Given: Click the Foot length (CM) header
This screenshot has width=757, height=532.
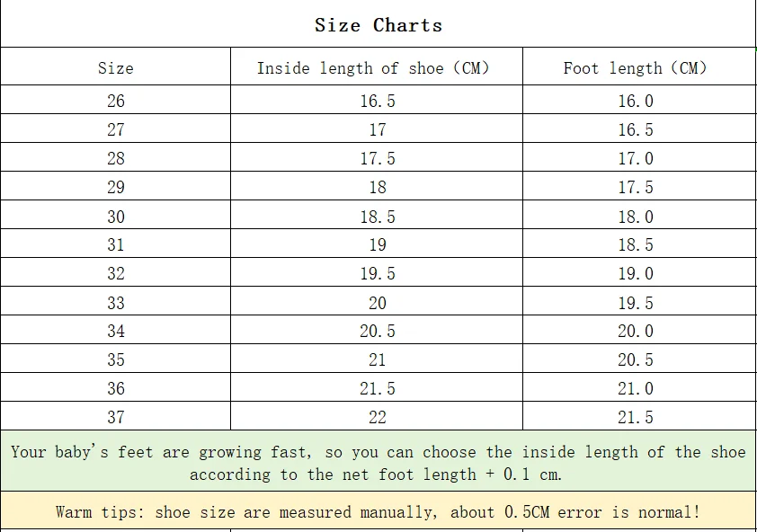Looking at the screenshot, I should [x=635, y=68].
